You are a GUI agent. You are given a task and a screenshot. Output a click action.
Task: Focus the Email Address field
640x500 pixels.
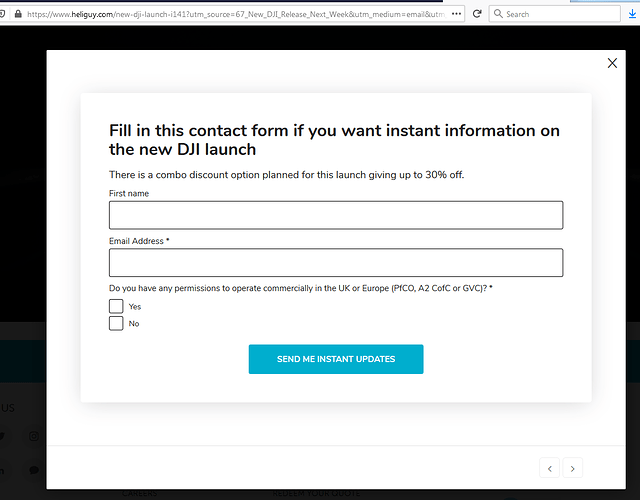pos(336,262)
